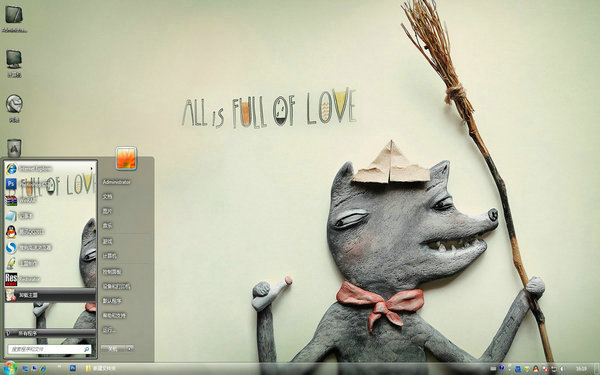The image size is (600, 375).
Task: Open the Sogou browser entry in Start menu
Action: tap(50, 248)
